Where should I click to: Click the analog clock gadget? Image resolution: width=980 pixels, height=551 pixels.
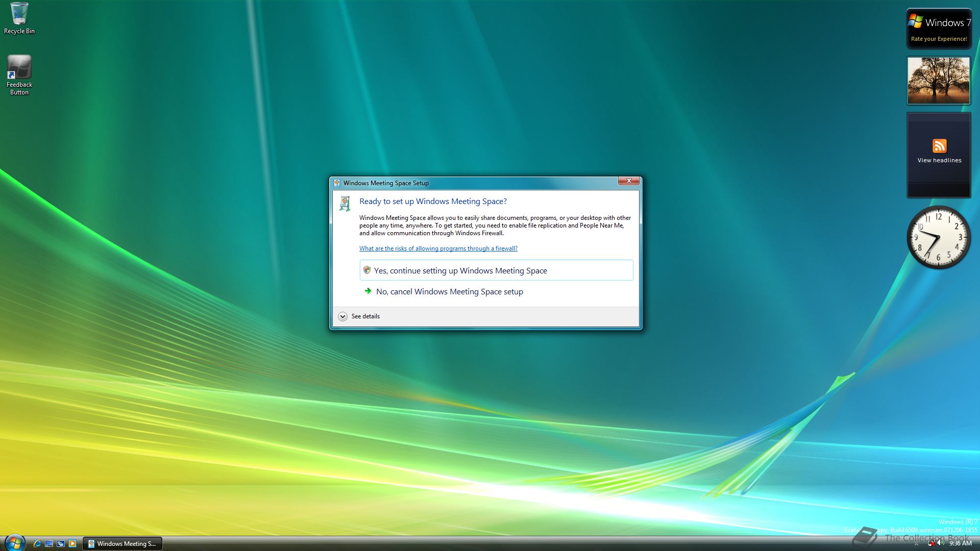click(x=938, y=237)
